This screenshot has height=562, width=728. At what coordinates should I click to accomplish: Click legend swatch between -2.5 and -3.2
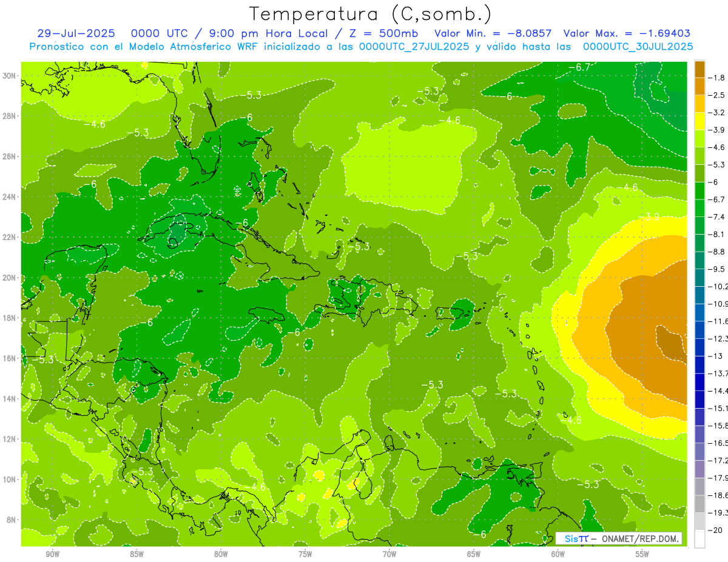(x=699, y=104)
